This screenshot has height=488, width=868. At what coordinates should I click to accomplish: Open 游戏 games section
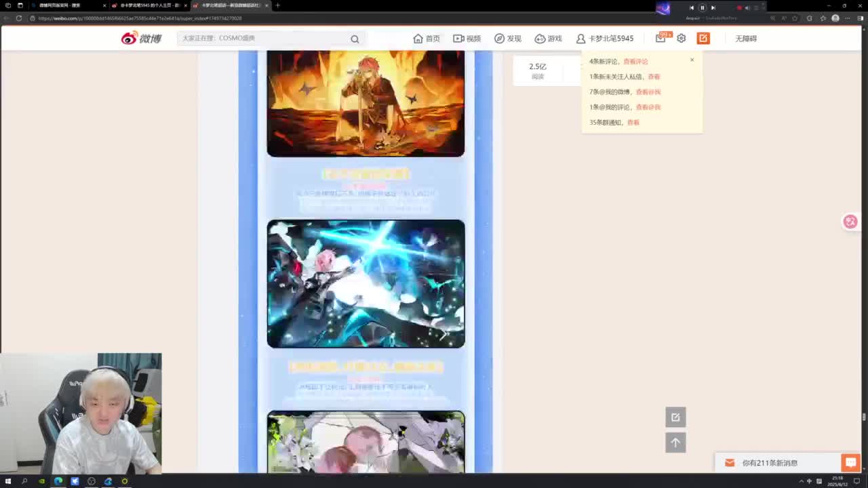[548, 39]
